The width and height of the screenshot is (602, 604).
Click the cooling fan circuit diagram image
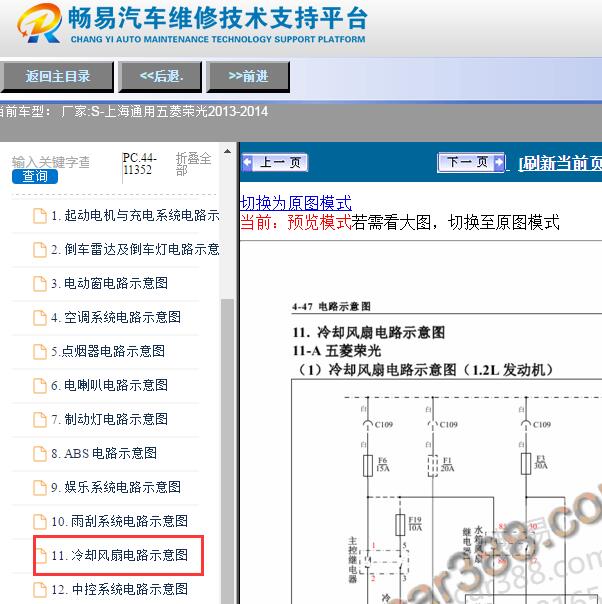click(447, 492)
